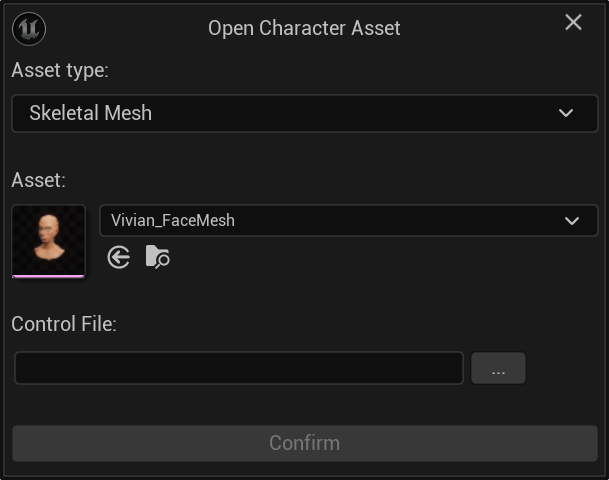Click the 'Skeletal Mesh' text value
The height and width of the screenshot is (480, 609).
pos(91,113)
